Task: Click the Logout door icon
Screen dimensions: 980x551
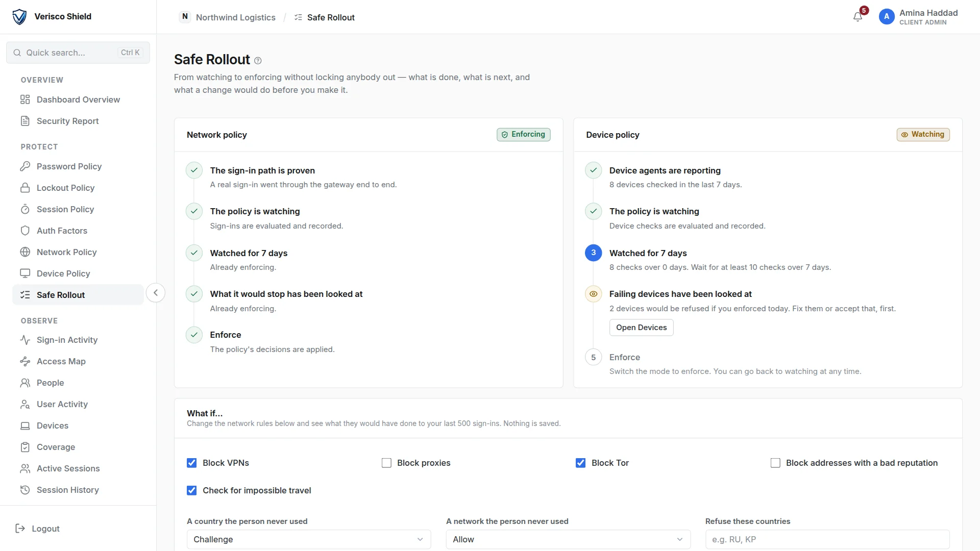Action: [x=20, y=529]
